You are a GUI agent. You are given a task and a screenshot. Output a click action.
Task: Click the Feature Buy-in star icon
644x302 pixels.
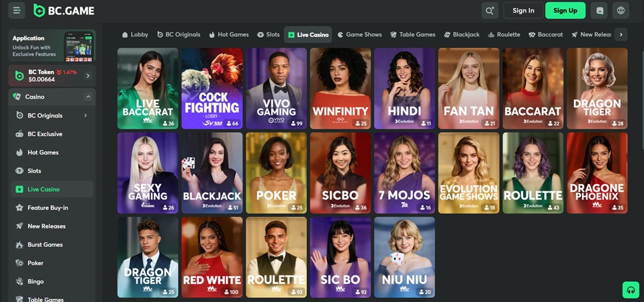coord(19,207)
